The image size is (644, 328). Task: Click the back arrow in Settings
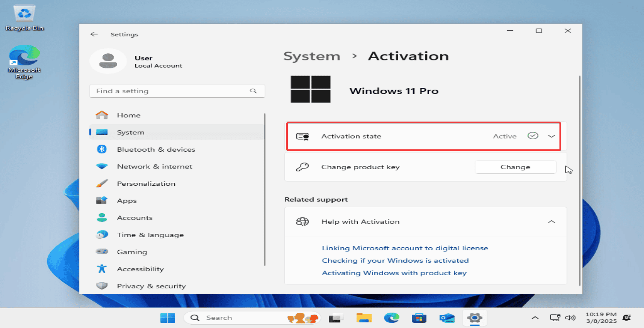click(x=94, y=34)
